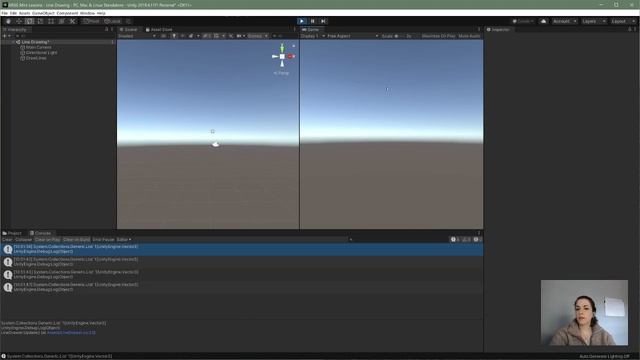Click the Hierarchy plus create button
The width and height of the screenshot is (640, 360).
pos(6,36)
